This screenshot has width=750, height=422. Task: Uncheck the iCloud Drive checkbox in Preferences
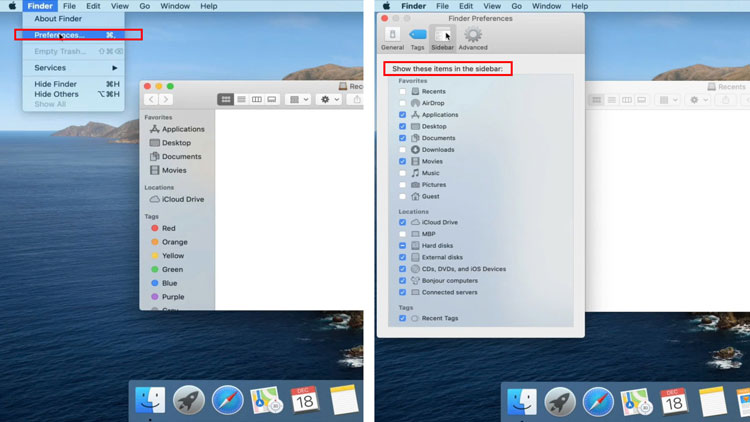tap(402, 222)
